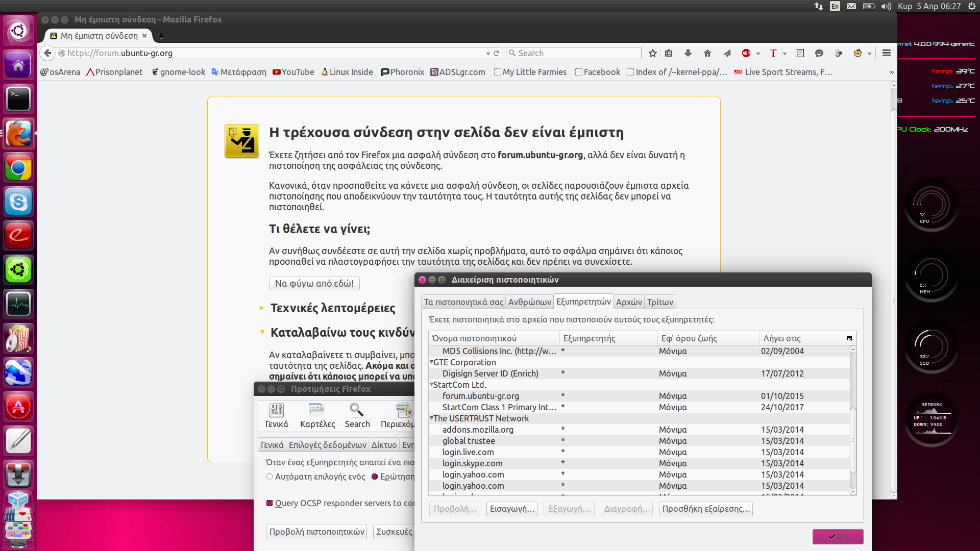Switch to Τα πιστοποιητικά σας tab
980x551 pixels.
pyautogui.click(x=463, y=302)
